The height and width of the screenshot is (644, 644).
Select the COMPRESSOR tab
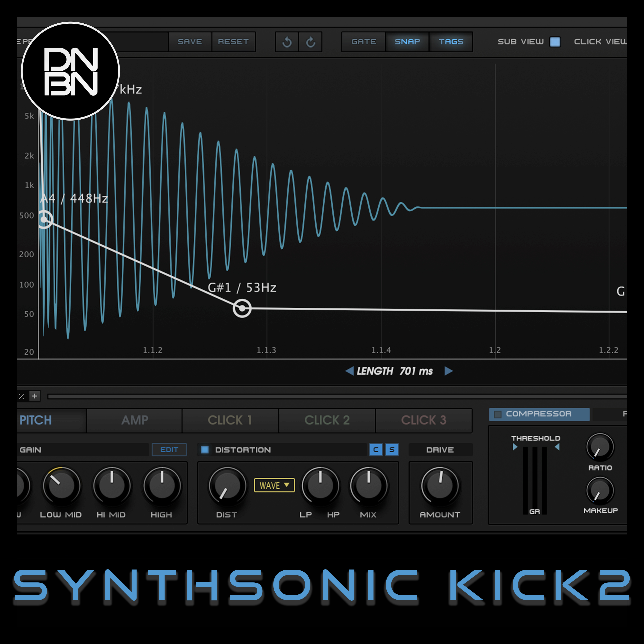click(539, 414)
